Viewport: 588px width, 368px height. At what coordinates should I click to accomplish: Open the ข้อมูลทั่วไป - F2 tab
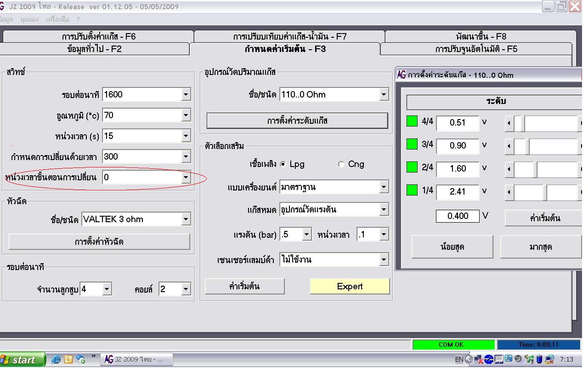[x=94, y=49]
